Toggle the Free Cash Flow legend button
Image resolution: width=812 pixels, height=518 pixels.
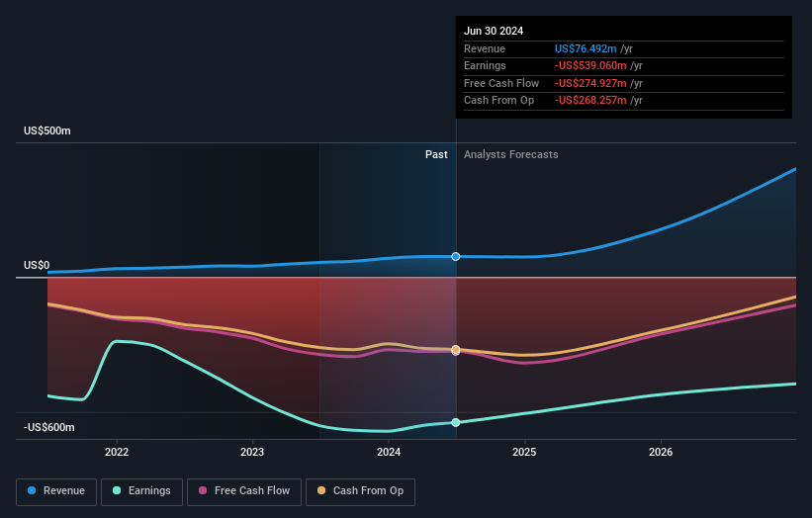tap(244, 491)
